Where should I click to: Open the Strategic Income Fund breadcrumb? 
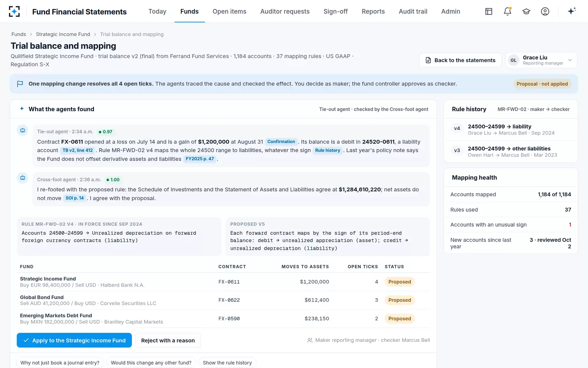click(x=63, y=34)
